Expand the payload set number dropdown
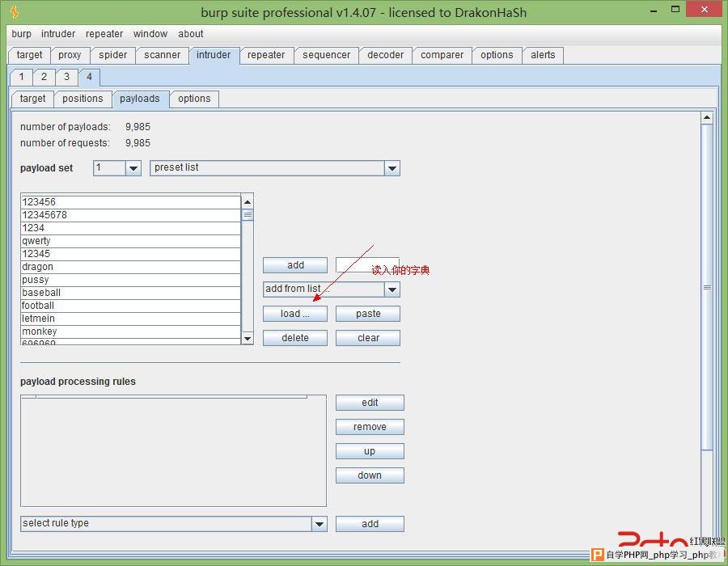The width and height of the screenshot is (728, 566). 133,168
